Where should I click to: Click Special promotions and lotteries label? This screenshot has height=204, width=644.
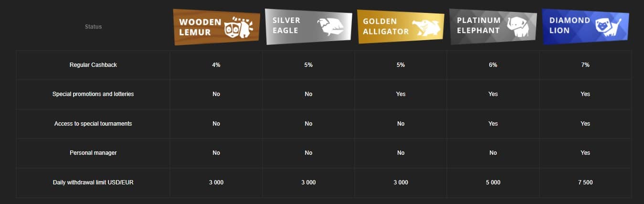tap(93, 94)
